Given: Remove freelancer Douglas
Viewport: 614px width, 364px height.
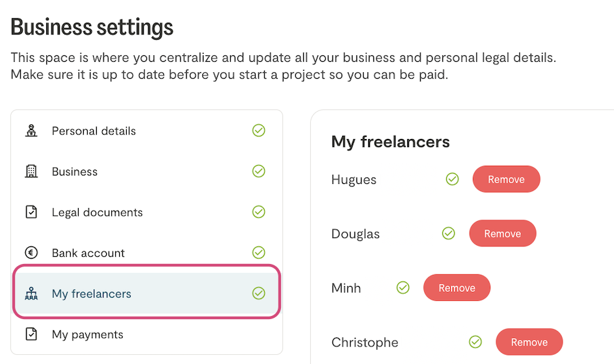Looking at the screenshot, I should 502,233.
